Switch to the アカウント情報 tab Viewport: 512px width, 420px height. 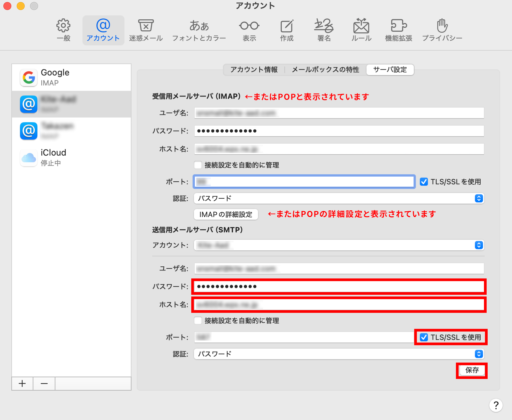click(254, 69)
